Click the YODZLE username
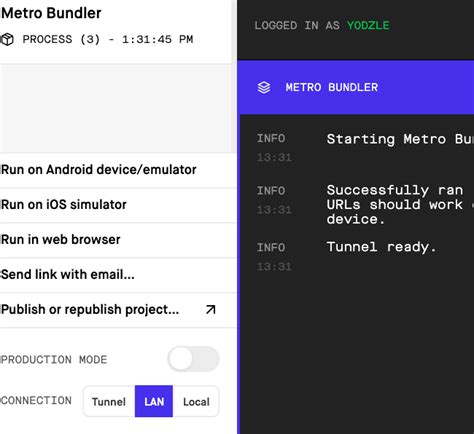The image size is (474, 434). click(x=368, y=25)
